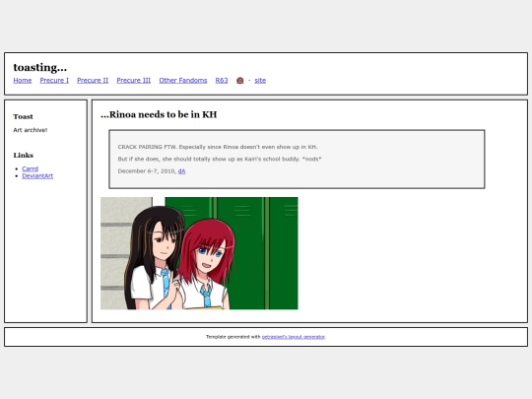Visit the Other Fandoms page
Screen dimensions: 532x399
[183, 81]
